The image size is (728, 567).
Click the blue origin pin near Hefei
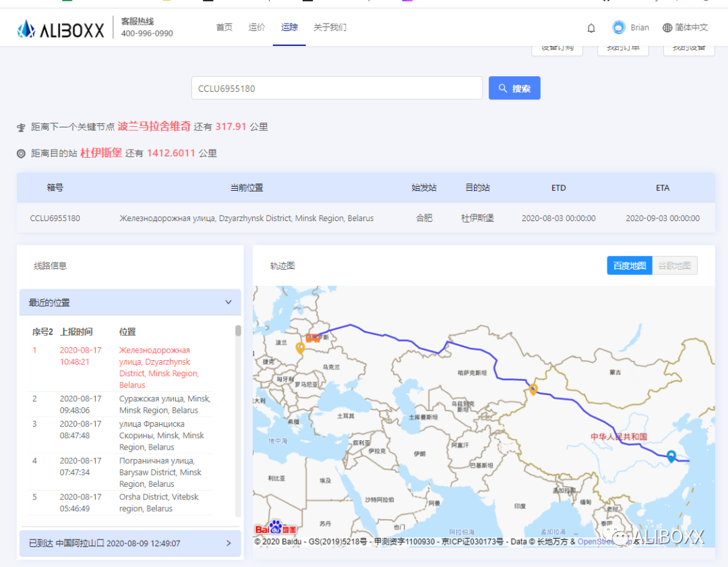click(671, 456)
